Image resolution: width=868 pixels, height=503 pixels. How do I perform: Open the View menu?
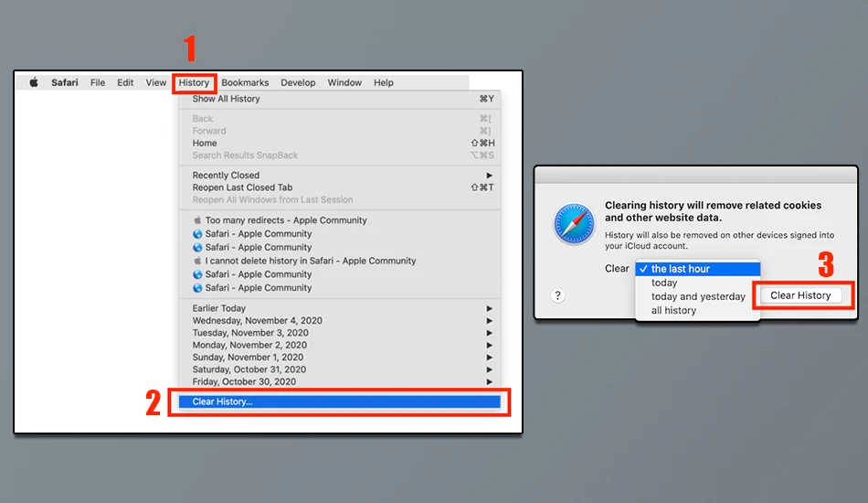click(155, 82)
